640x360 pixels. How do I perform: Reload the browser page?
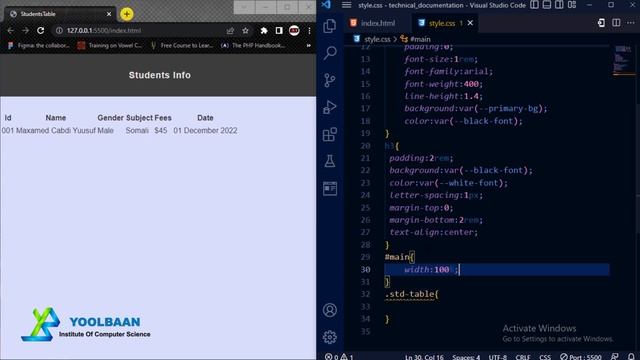tap(40, 31)
